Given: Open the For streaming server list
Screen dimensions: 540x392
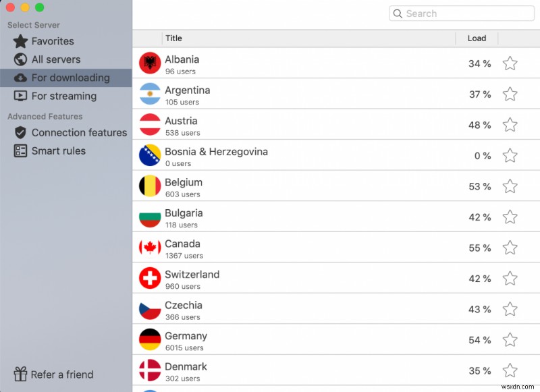Looking at the screenshot, I should pos(64,96).
